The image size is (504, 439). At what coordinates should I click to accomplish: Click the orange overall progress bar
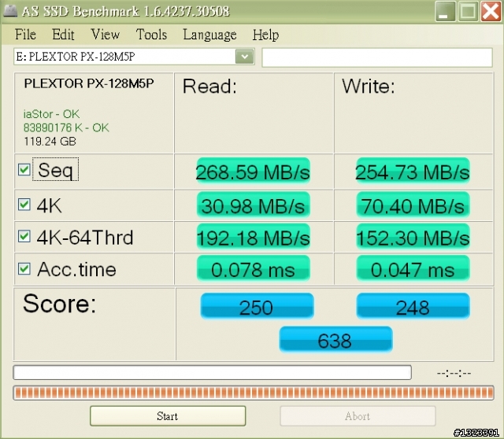coord(254,393)
